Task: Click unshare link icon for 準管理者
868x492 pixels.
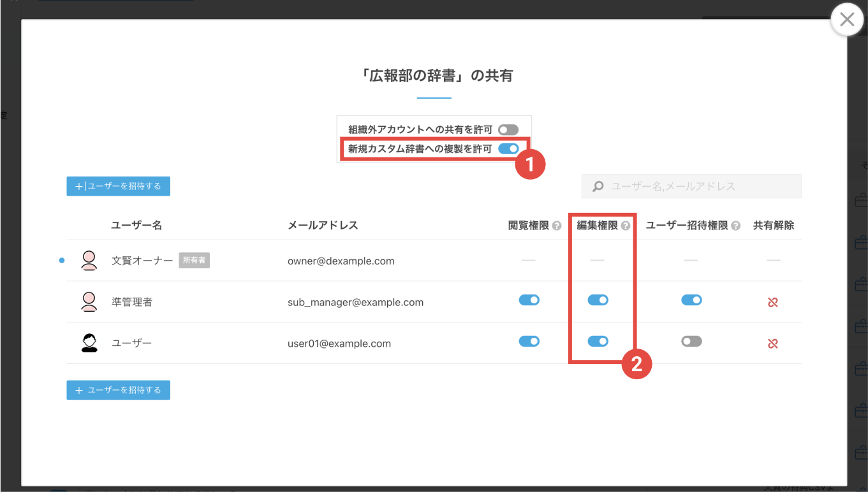Action: pyautogui.click(x=773, y=302)
